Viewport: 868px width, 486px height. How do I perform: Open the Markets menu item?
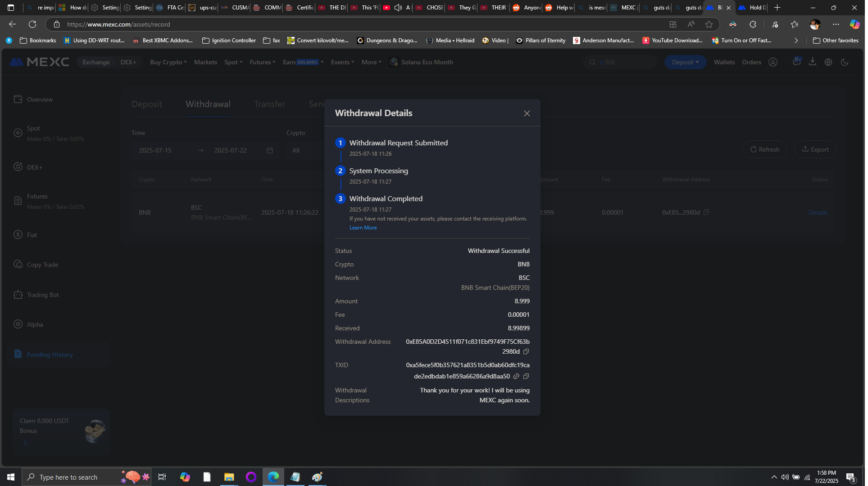click(x=205, y=62)
